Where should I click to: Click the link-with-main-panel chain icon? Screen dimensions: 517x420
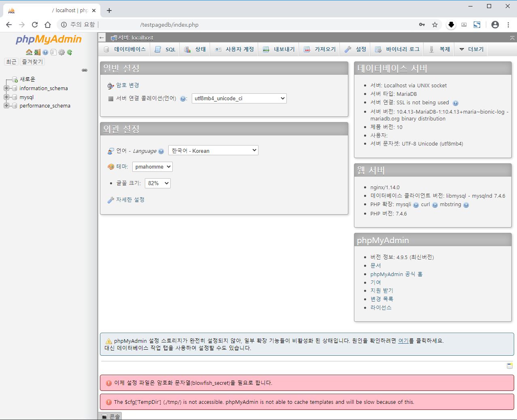tap(85, 70)
